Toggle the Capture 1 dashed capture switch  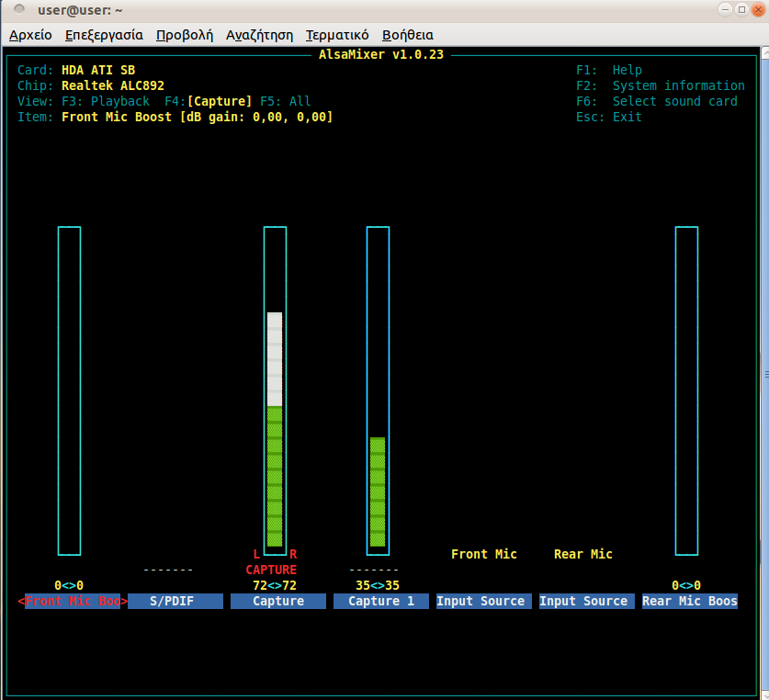pyautogui.click(x=374, y=570)
